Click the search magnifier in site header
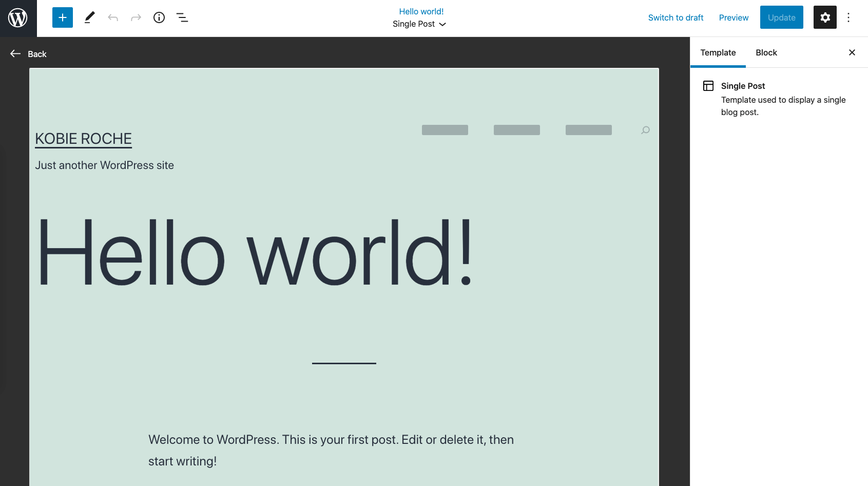Image resolution: width=868 pixels, height=486 pixels. tap(645, 130)
